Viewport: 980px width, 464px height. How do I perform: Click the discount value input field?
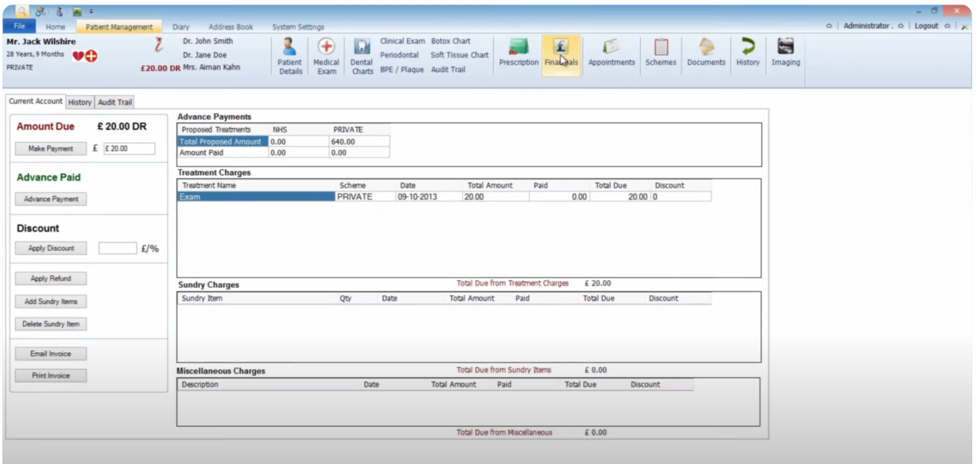(117, 248)
